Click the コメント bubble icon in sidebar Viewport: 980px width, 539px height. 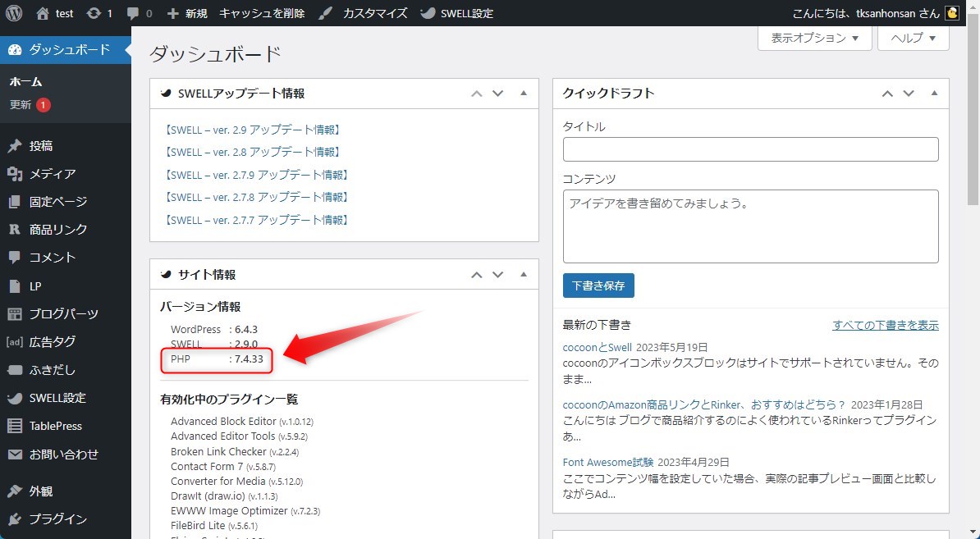pos(15,258)
